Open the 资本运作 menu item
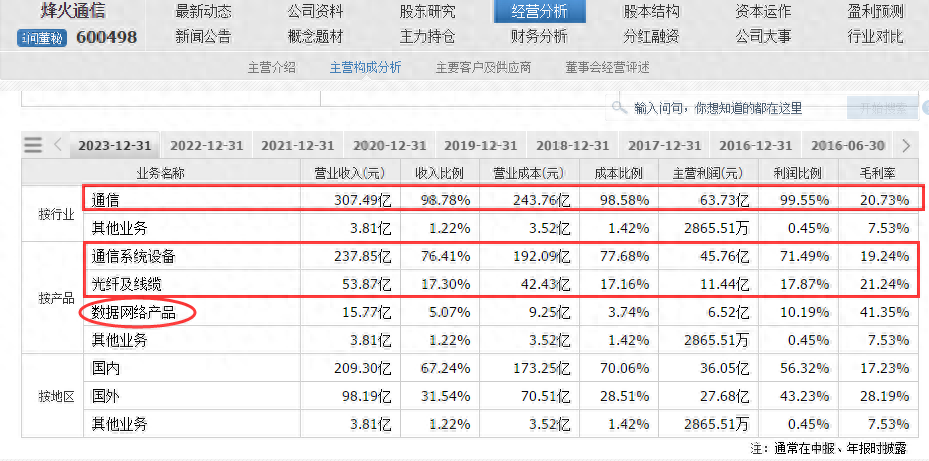Image resolution: width=929 pixels, height=461 pixels. point(763,11)
